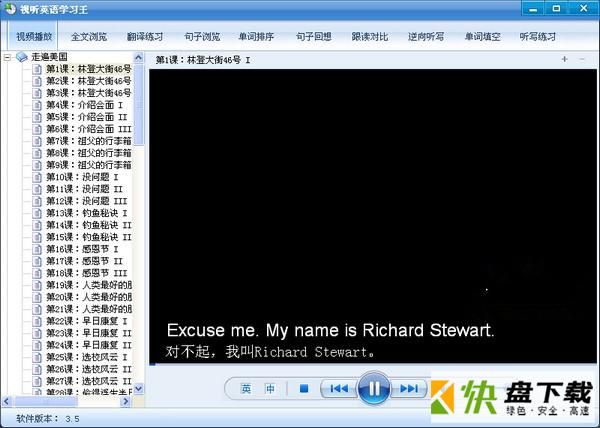
Task: Click the horizontal scrollbar's left arrow
Action: 7,401
